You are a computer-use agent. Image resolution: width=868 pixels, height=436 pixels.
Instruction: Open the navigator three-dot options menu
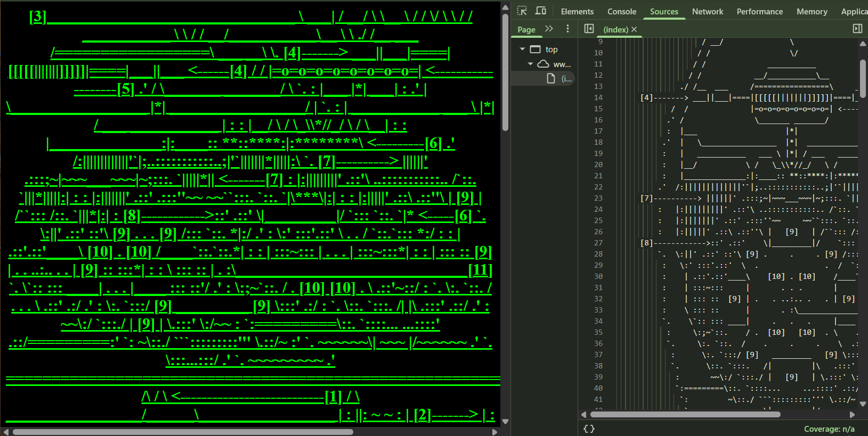click(x=567, y=29)
